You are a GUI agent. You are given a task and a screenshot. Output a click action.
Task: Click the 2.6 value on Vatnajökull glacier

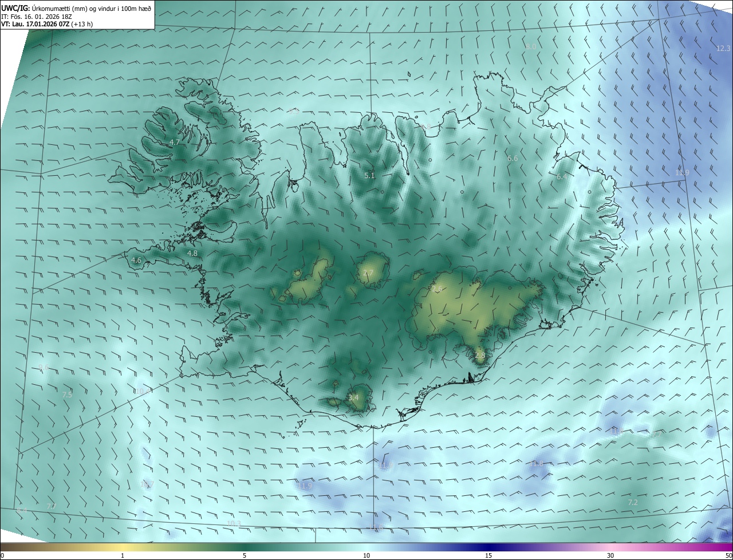(x=436, y=289)
